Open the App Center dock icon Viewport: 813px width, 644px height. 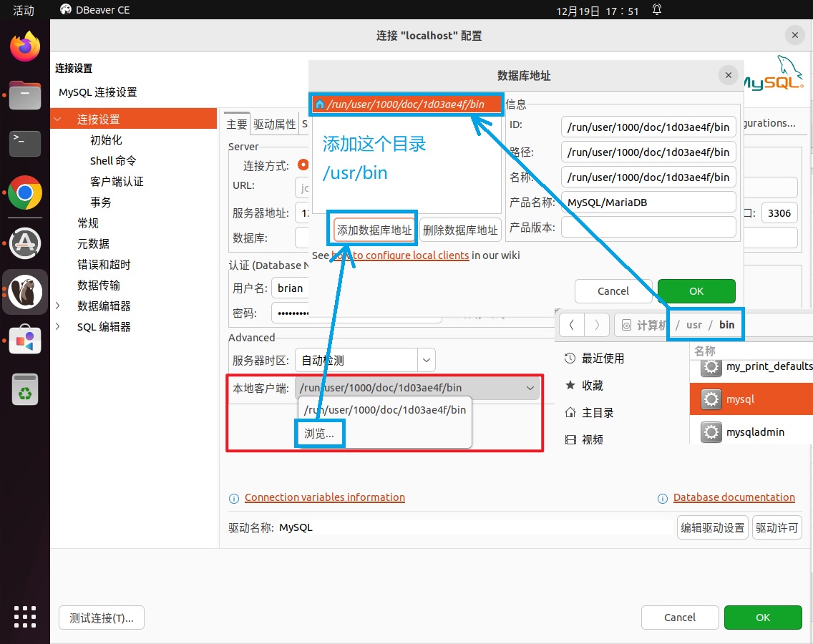click(25, 341)
